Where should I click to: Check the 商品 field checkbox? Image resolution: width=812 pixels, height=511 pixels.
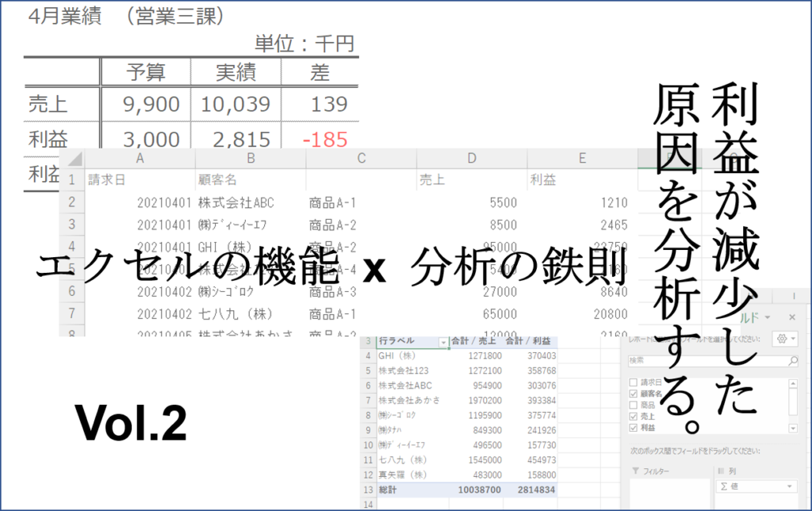(633, 405)
